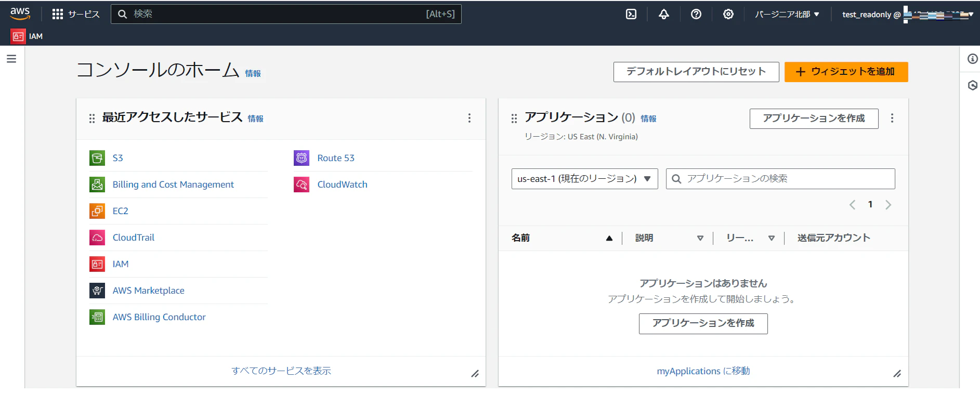Click the EC2 service icon
The width and height of the screenshot is (980, 394).
pyautogui.click(x=97, y=211)
